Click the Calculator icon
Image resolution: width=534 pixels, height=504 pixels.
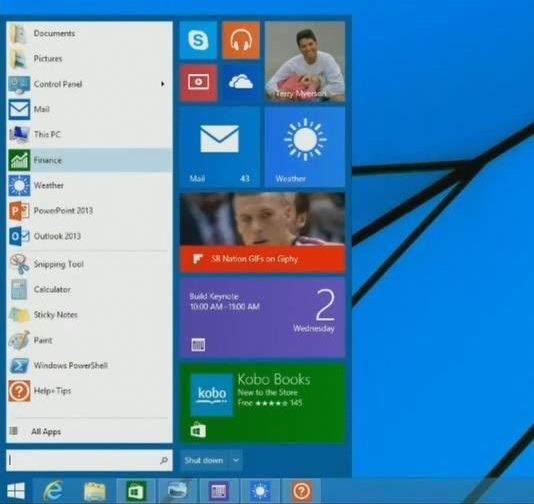[19, 289]
